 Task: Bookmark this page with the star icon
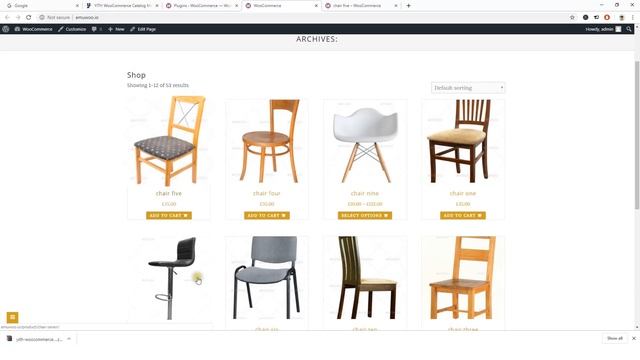572,18
